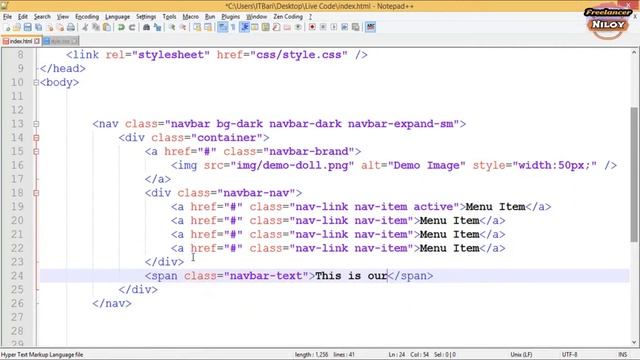Open Find with the binoculars icon
The height and width of the screenshot is (360, 640).
point(147,27)
